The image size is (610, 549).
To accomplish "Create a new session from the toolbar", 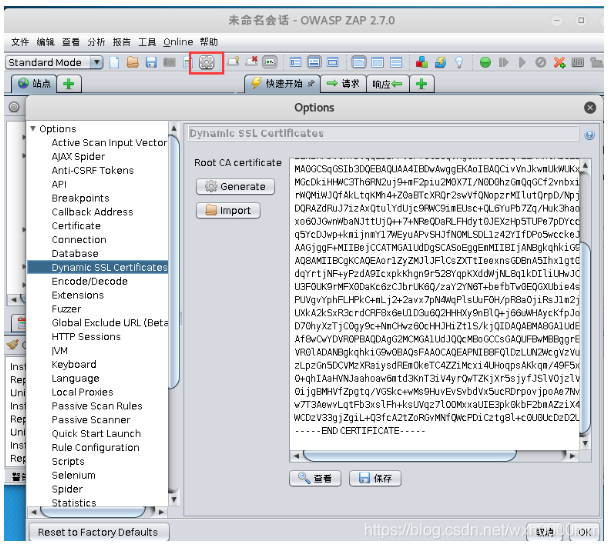I will 114,62.
